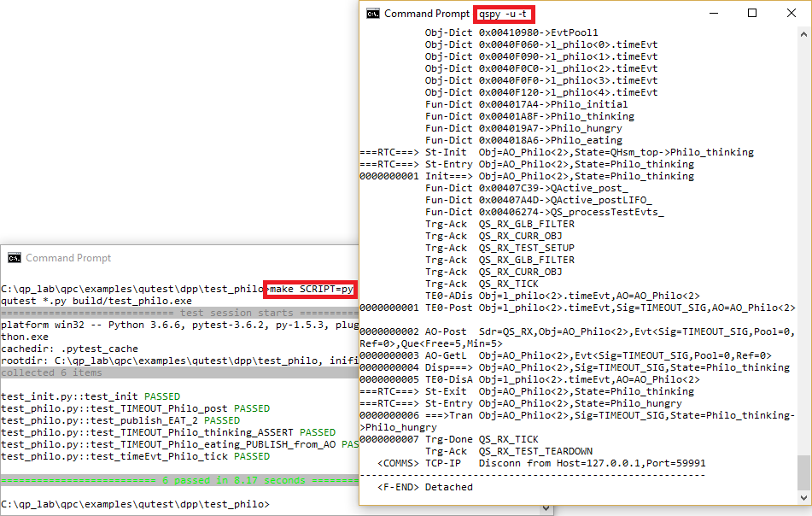812x516 pixels.
Task: Select the test_init.py::test_init PASSED line
Action: click(x=91, y=396)
